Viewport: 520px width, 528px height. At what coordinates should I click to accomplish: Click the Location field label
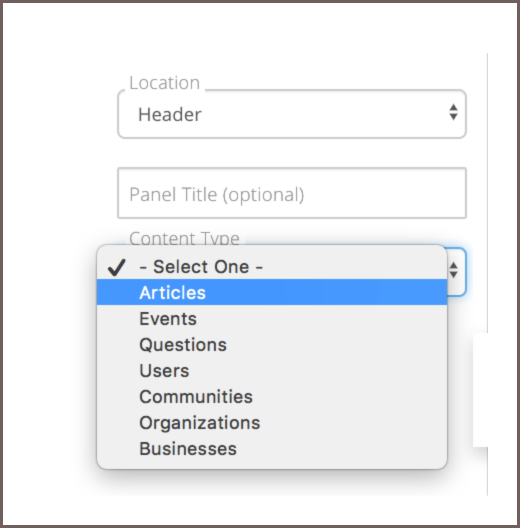(x=165, y=82)
